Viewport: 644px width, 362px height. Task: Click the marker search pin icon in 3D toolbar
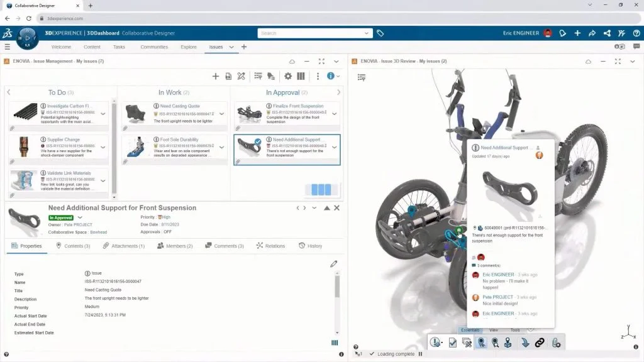496,343
